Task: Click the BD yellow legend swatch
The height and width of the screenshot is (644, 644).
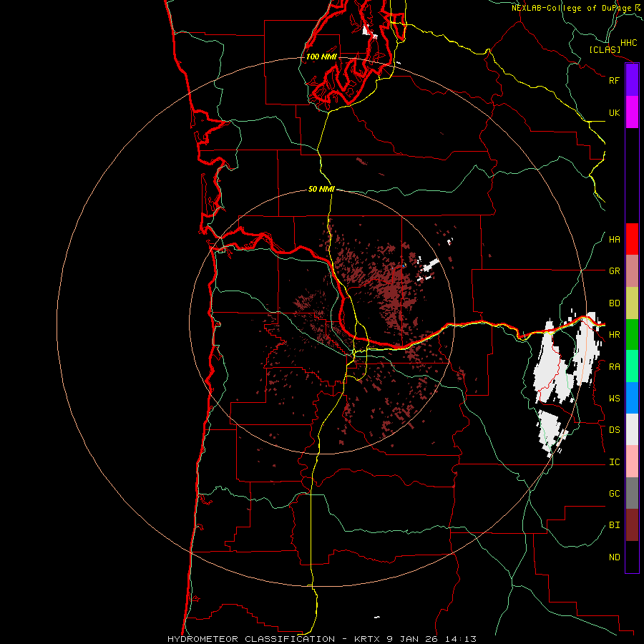Action: click(632, 303)
